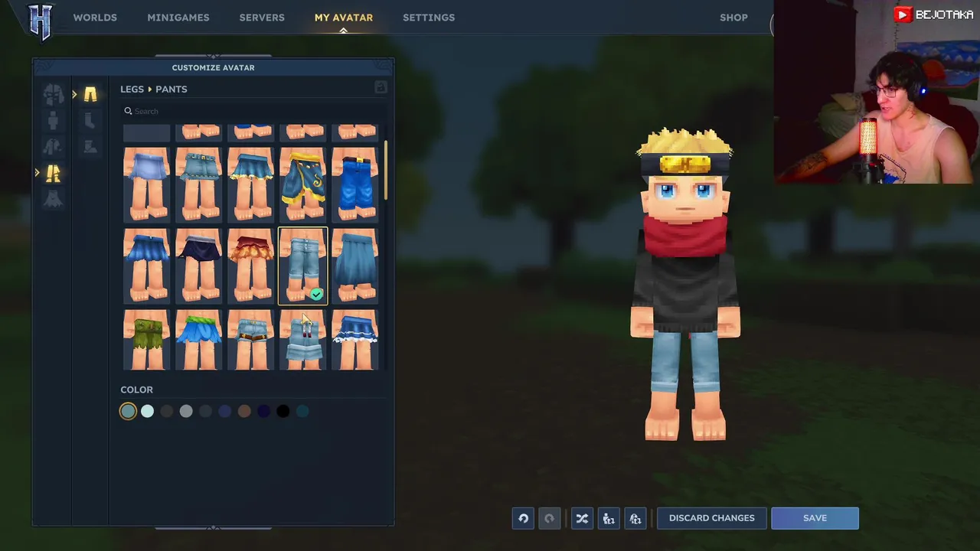Click the Pants breadcrumb label

point(171,89)
